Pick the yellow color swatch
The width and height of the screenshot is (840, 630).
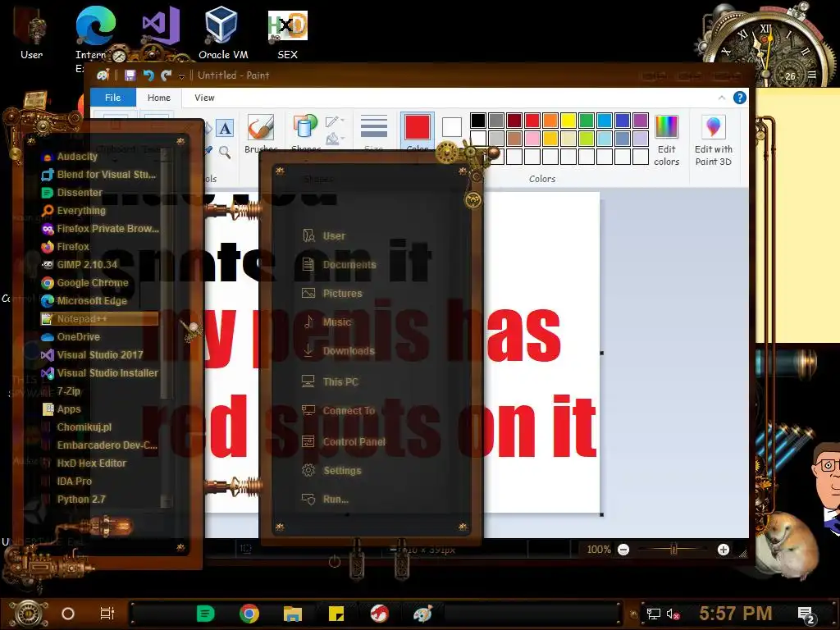coord(568,121)
